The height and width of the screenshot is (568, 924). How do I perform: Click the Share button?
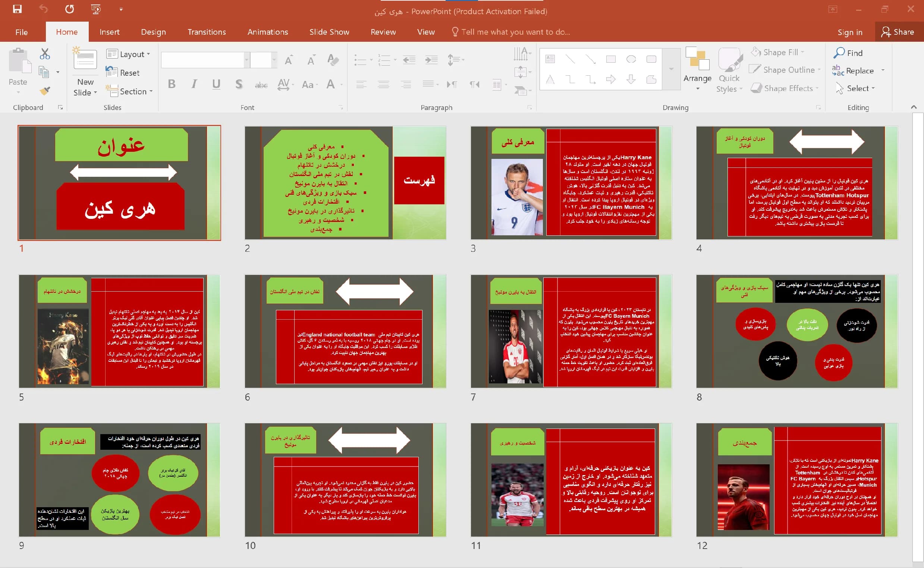point(898,32)
